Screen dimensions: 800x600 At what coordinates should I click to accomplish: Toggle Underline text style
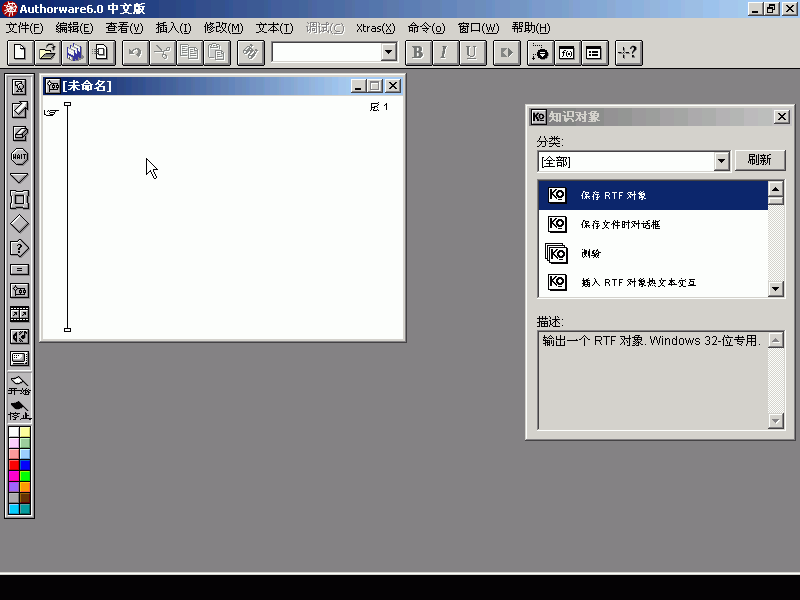coord(471,53)
